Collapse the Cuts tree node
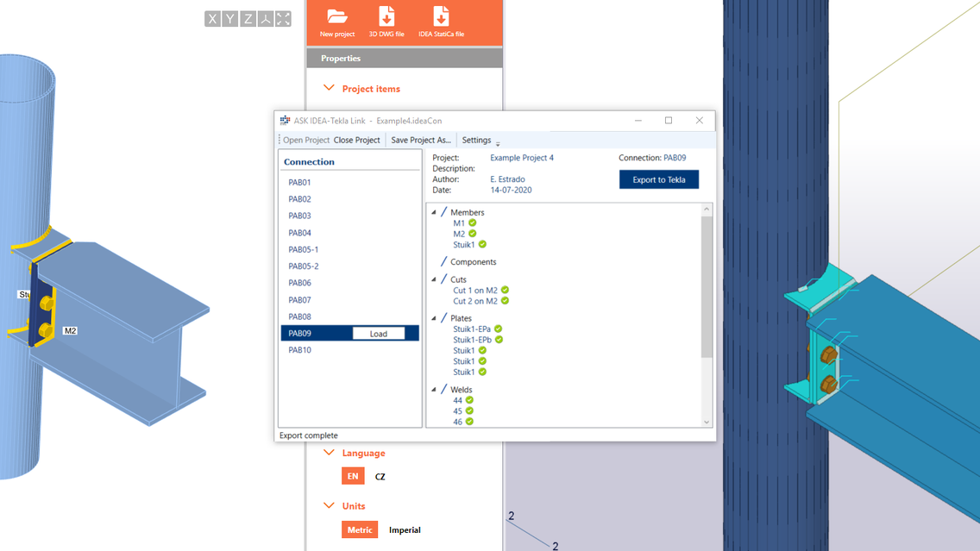 coord(434,279)
